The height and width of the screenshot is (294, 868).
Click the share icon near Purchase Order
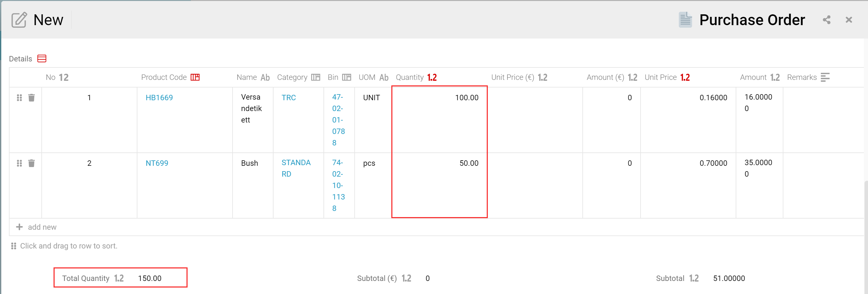(826, 20)
